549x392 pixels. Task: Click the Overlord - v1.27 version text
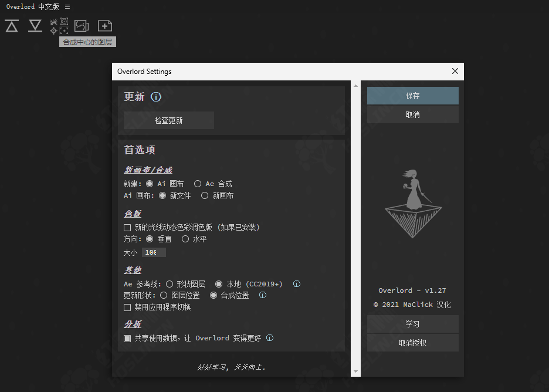(412, 290)
